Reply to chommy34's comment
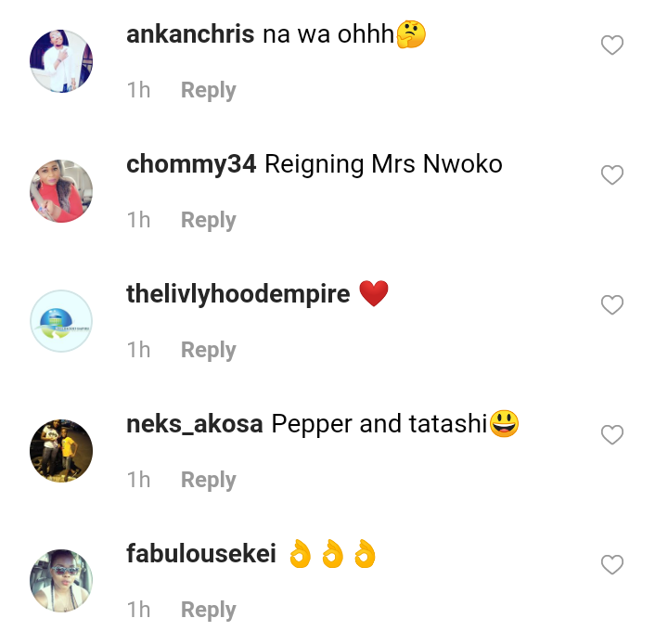Image resolution: width=668 pixels, height=644 pixels. pyautogui.click(x=208, y=221)
